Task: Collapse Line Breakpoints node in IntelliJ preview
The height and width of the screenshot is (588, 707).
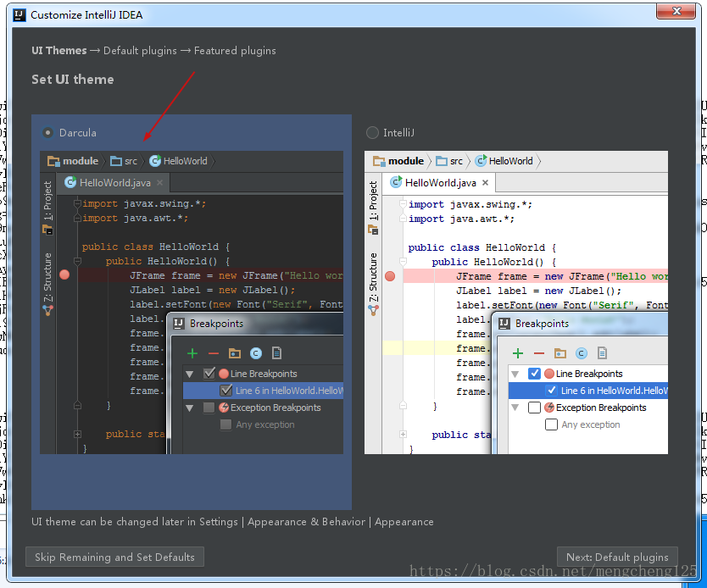Action: click(515, 374)
